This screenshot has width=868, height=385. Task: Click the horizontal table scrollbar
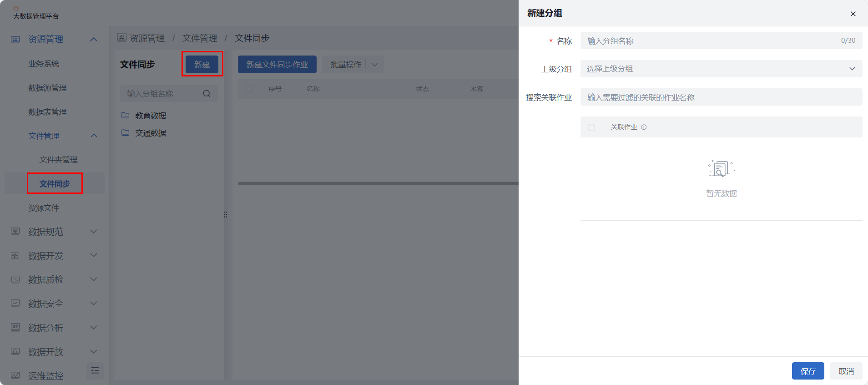[x=378, y=183]
